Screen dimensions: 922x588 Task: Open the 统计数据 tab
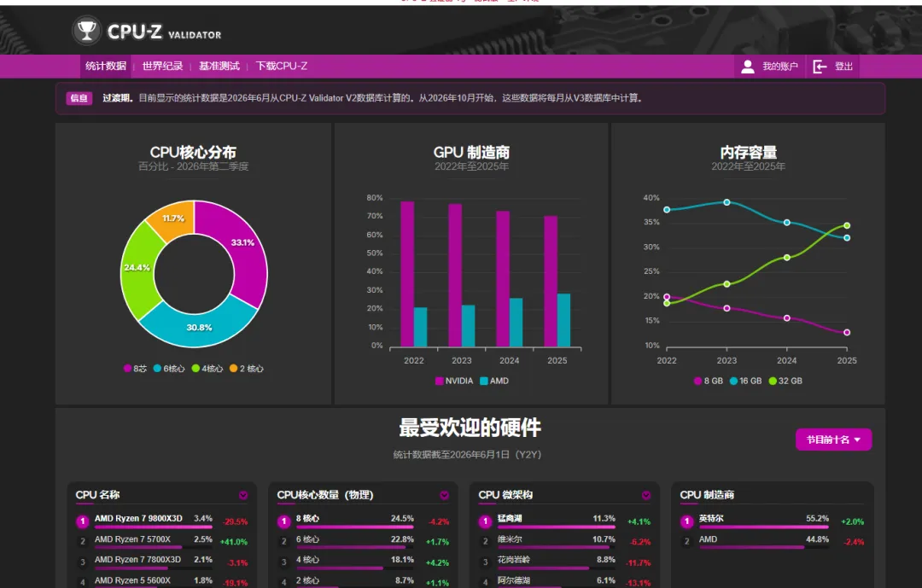click(106, 66)
